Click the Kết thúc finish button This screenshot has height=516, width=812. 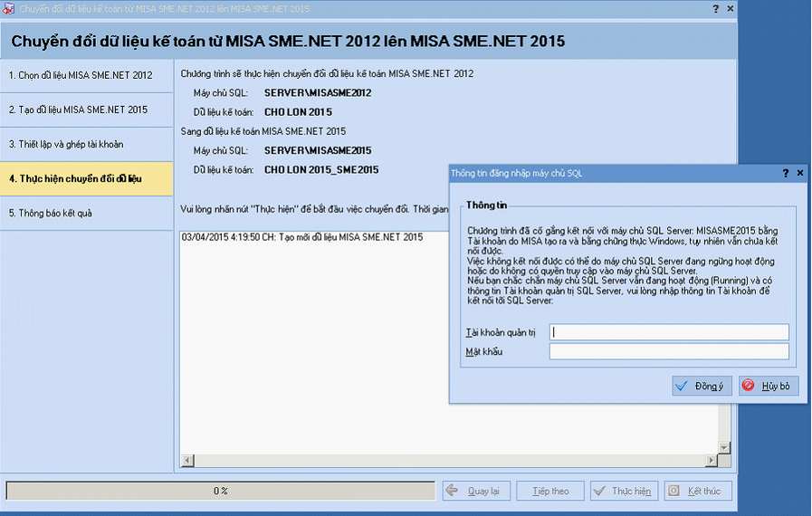tap(698, 492)
